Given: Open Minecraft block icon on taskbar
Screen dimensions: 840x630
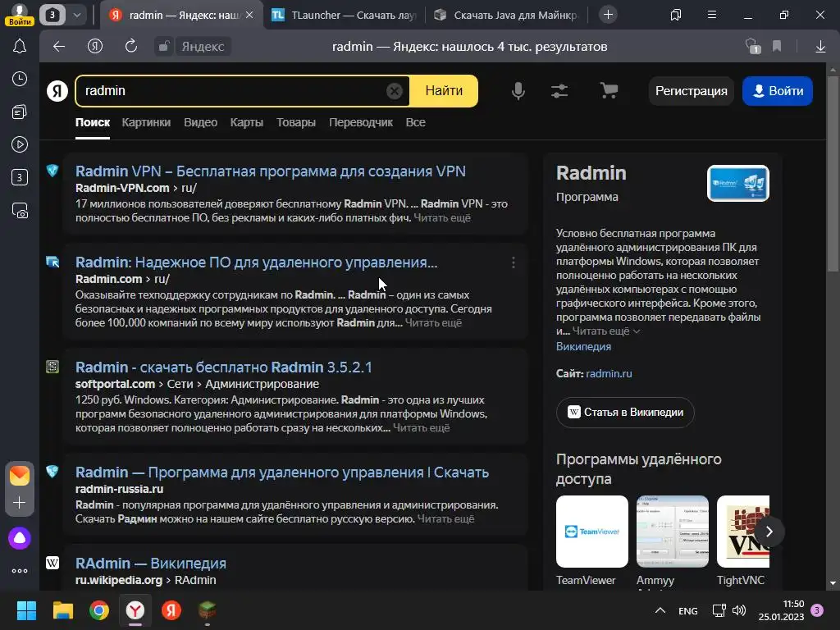Looking at the screenshot, I should (208, 610).
